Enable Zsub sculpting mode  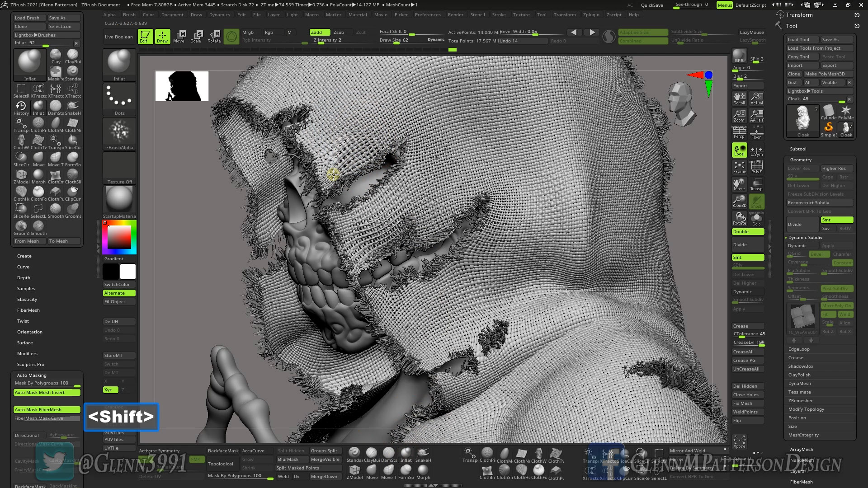pos(340,32)
